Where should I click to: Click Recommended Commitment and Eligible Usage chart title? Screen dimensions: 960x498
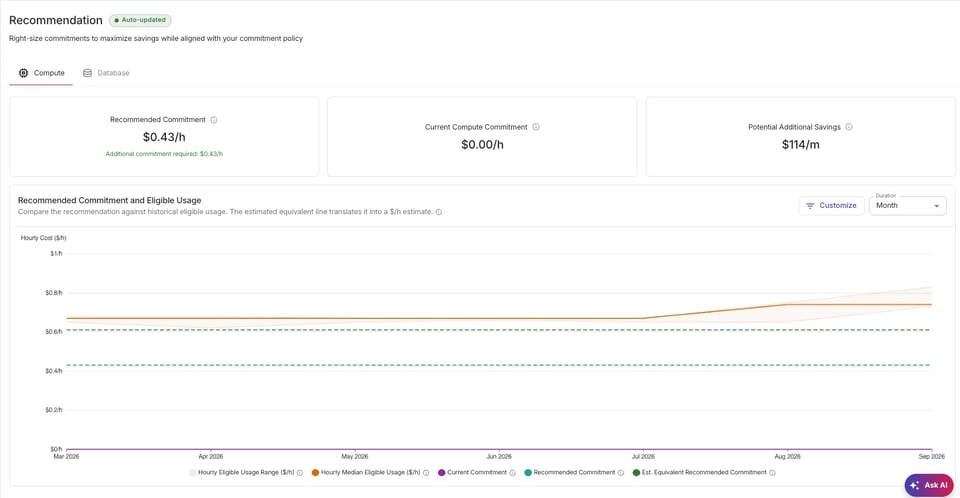coord(110,200)
